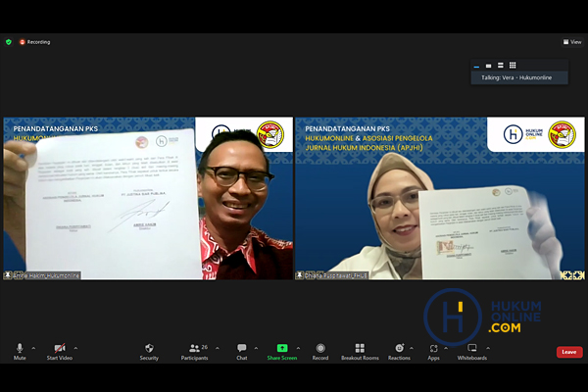The image size is (588, 392).
Task: Open Reactions menu
Action: click(x=399, y=352)
